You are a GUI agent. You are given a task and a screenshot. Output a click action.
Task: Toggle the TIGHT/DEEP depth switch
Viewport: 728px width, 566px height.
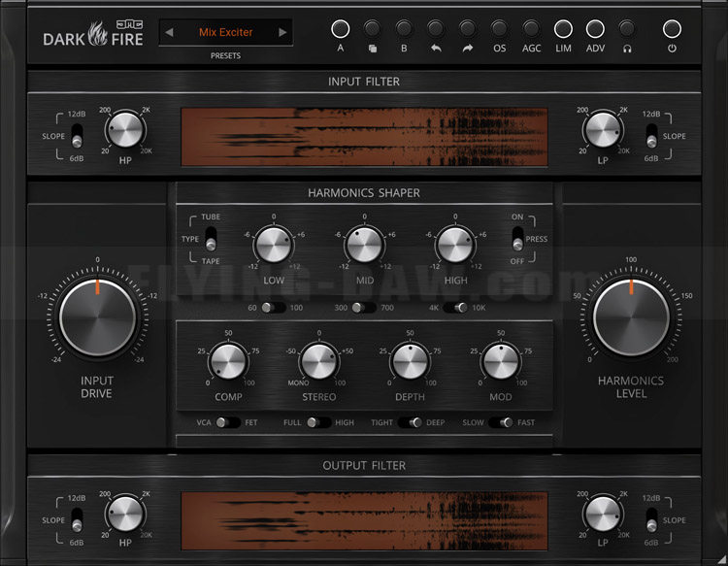point(410,422)
